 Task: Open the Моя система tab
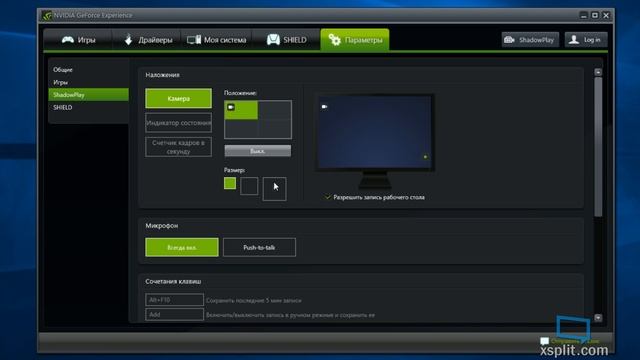217,40
